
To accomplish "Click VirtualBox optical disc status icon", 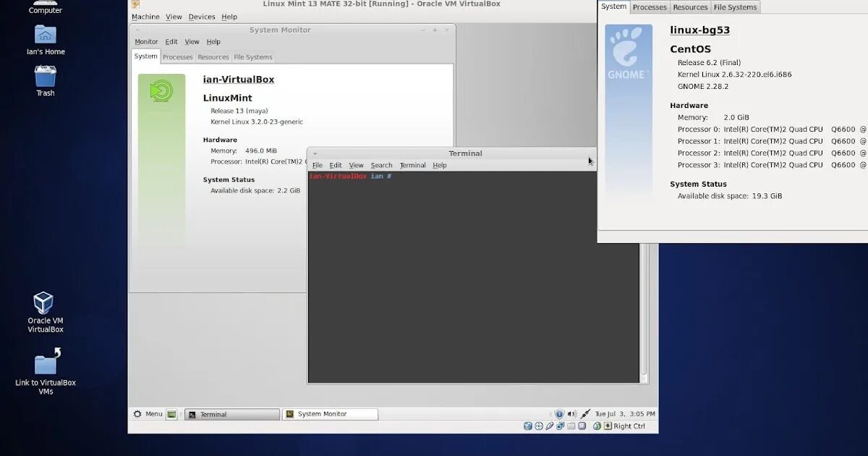I will point(539,426).
